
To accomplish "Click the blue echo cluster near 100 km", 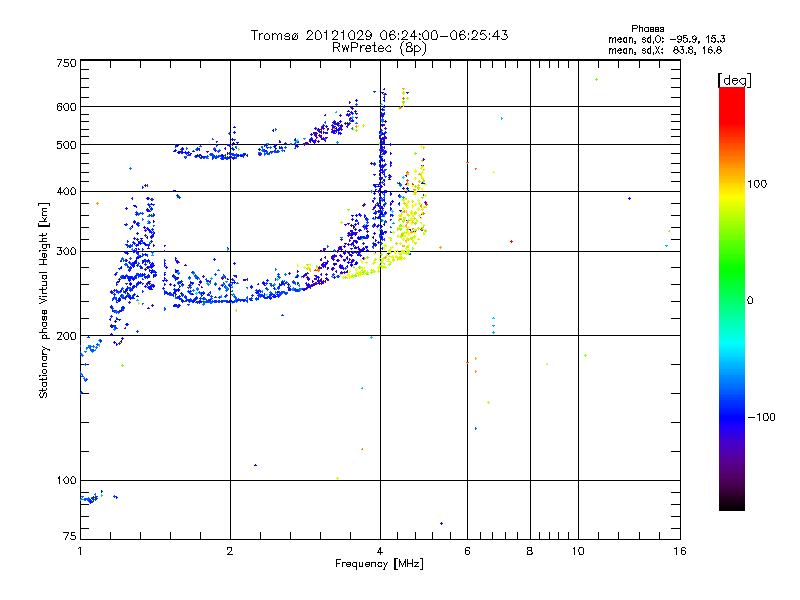I will (x=92, y=498).
